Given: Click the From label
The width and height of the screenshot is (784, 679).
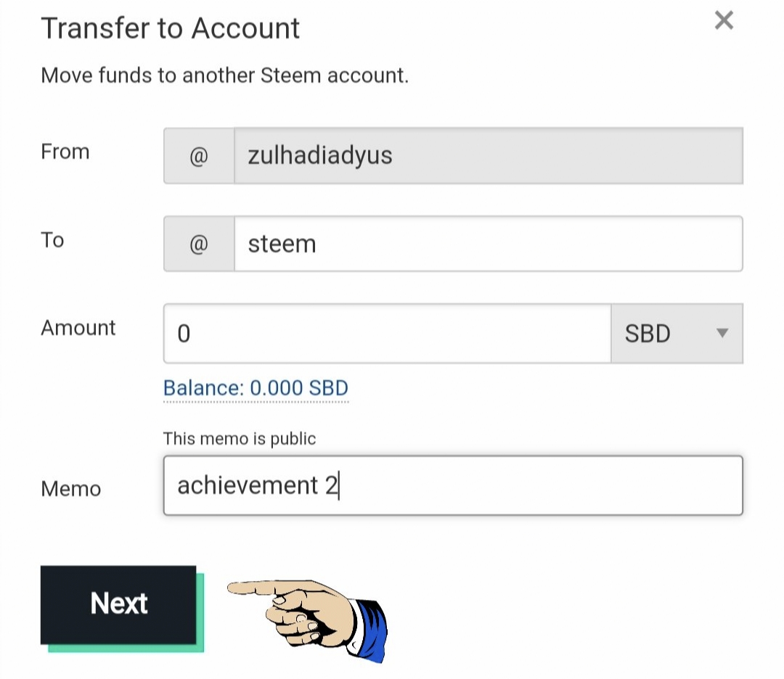Looking at the screenshot, I should pyautogui.click(x=65, y=152).
